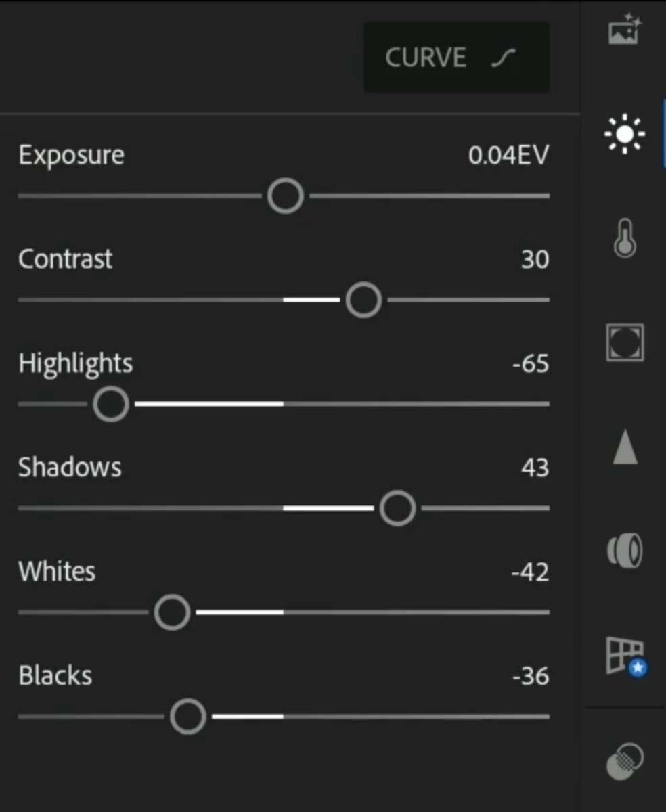This screenshot has height=812, width=666.
Task: Open the tone CURVE editor
Action: (x=456, y=57)
